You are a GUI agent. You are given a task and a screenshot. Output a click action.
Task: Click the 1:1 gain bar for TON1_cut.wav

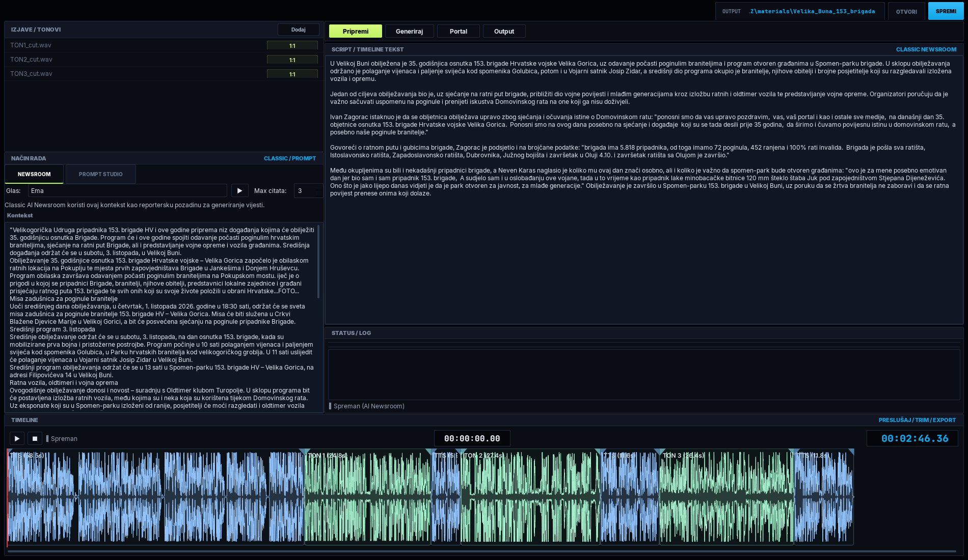(x=292, y=45)
